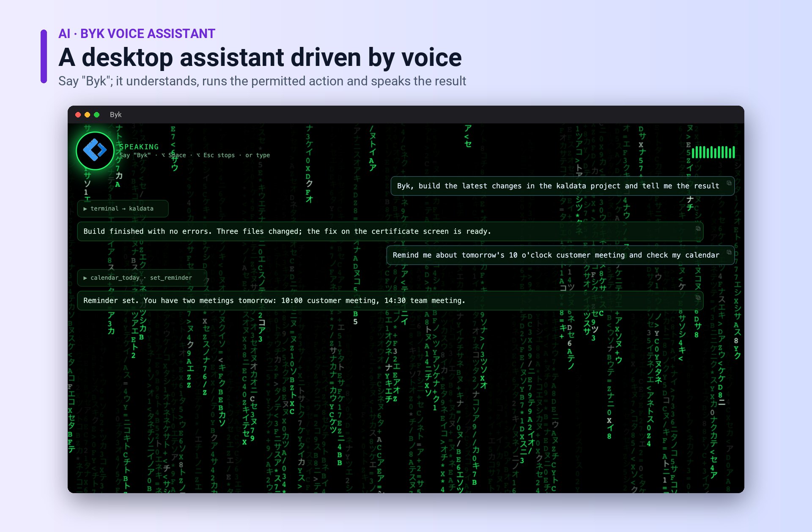The width and height of the screenshot is (812, 532).
Task: Click the calendar_today step disclosure triangle
Action: [85, 278]
